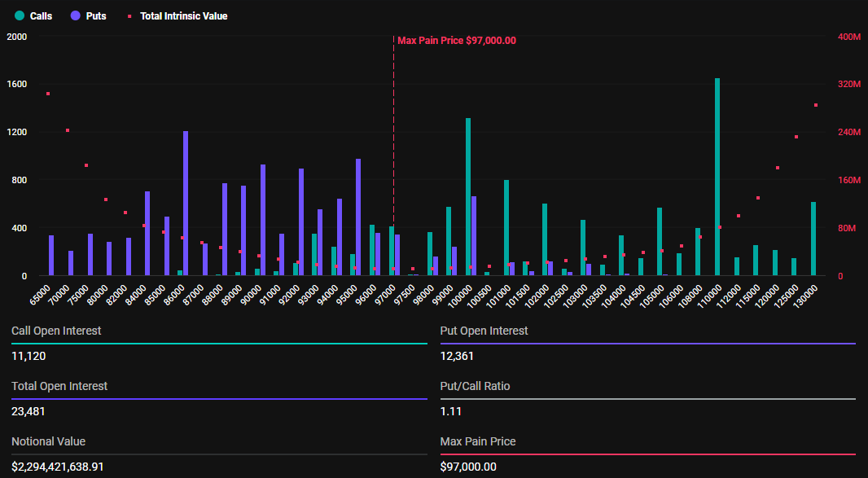868x478 pixels.
Task: Click the Put Open Interest value 12,361
Action: point(457,356)
